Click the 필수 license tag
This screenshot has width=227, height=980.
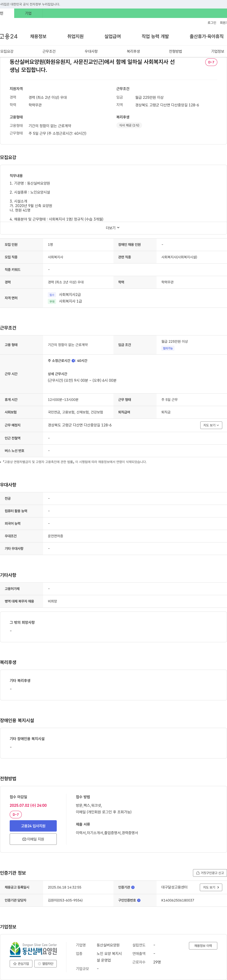click(52, 295)
